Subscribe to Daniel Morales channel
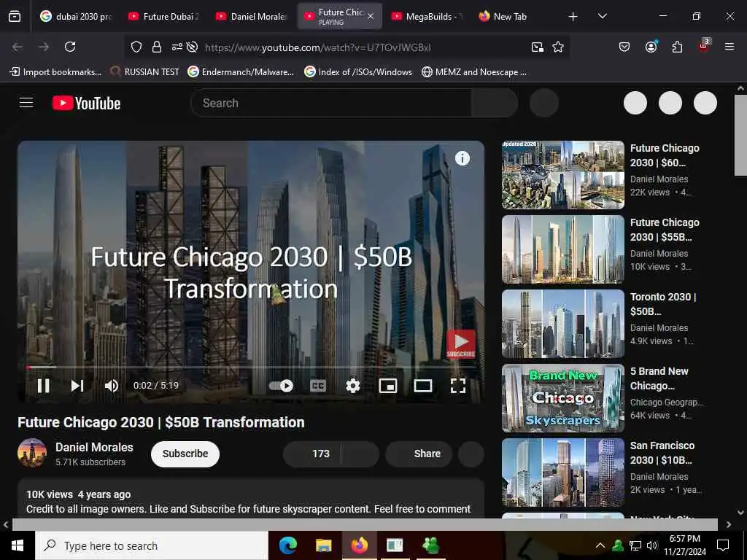The image size is (747, 560). point(185,454)
